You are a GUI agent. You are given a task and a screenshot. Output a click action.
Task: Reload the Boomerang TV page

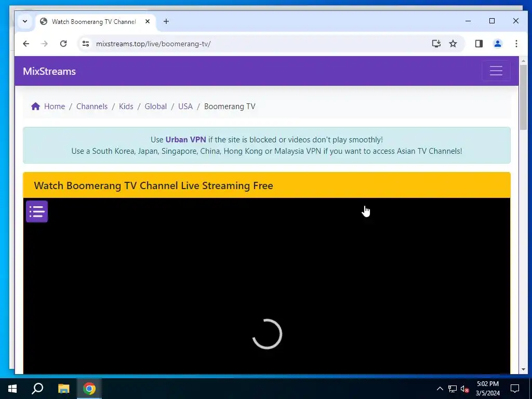point(63,44)
